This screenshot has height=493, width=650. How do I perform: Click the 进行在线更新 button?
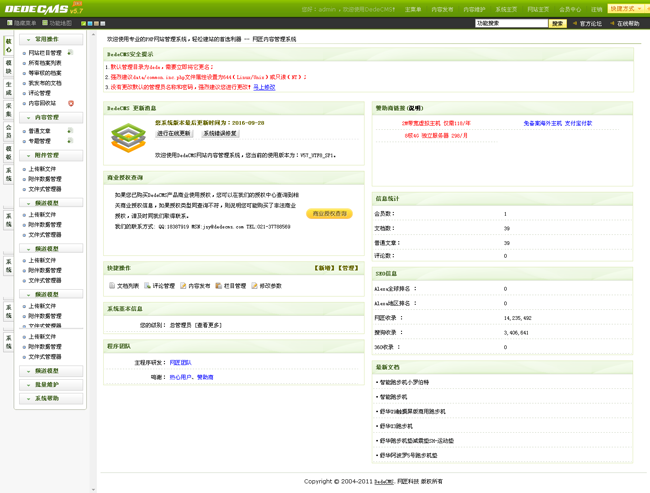(174, 134)
